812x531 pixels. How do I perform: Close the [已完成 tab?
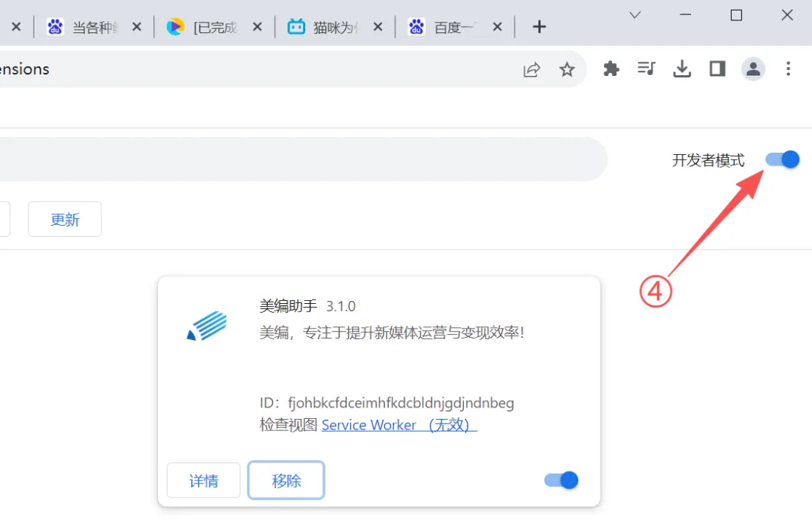click(257, 27)
